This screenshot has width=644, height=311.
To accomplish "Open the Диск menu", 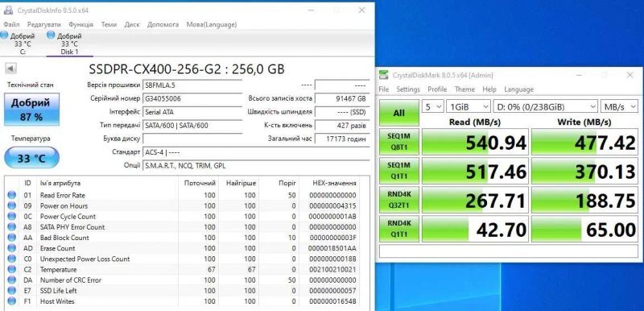I will coord(132,25).
